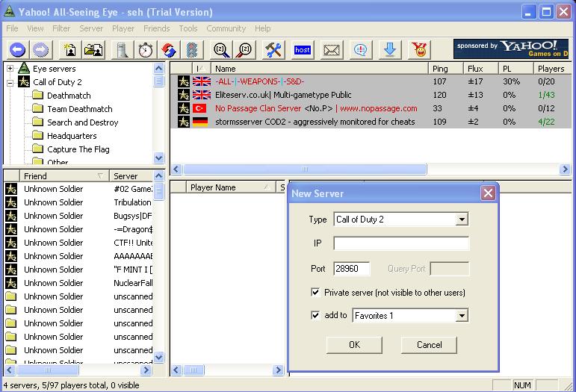Click the open folder player icon
The width and height of the screenshot is (576, 392).
pyautogui.click(x=93, y=49)
